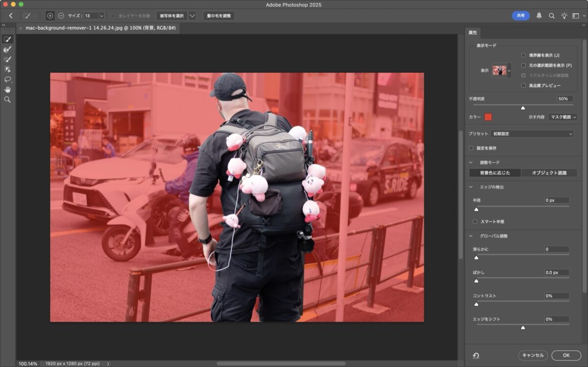Click the 滑らかに slider handle
Viewport: 588px width, 367px height.
tap(476, 258)
